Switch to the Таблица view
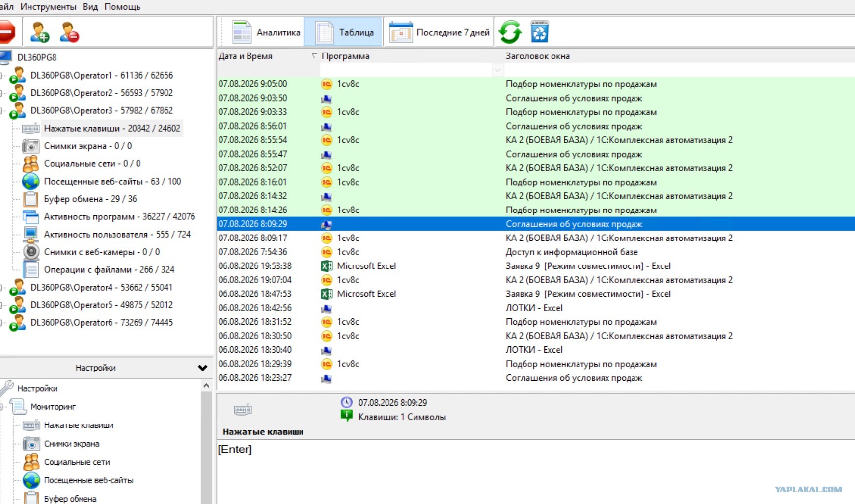Image resolution: width=855 pixels, height=504 pixels. (x=344, y=32)
